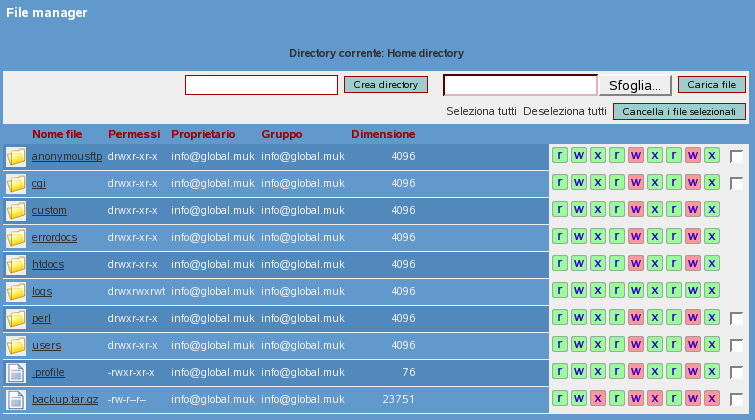755x420 pixels.
Task: Select the perl row checkbox
Action: point(737,319)
